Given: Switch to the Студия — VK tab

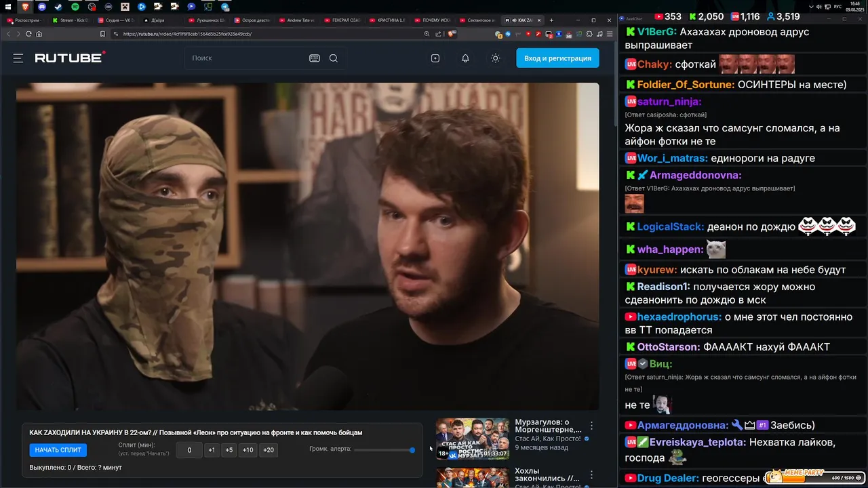Looking at the screenshot, I should pyautogui.click(x=116, y=20).
